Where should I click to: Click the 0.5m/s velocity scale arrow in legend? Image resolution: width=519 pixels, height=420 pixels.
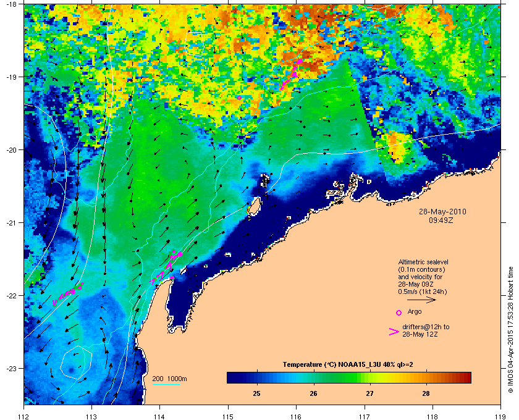pyautogui.click(x=421, y=300)
